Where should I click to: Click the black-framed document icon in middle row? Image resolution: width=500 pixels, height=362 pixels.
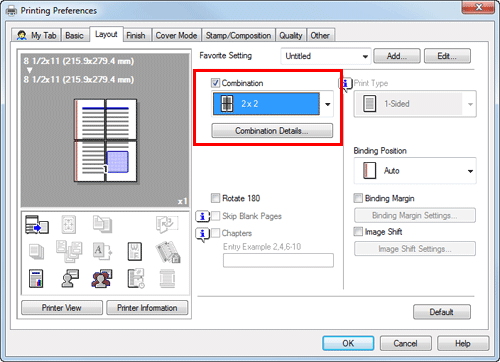click(x=135, y=251)
